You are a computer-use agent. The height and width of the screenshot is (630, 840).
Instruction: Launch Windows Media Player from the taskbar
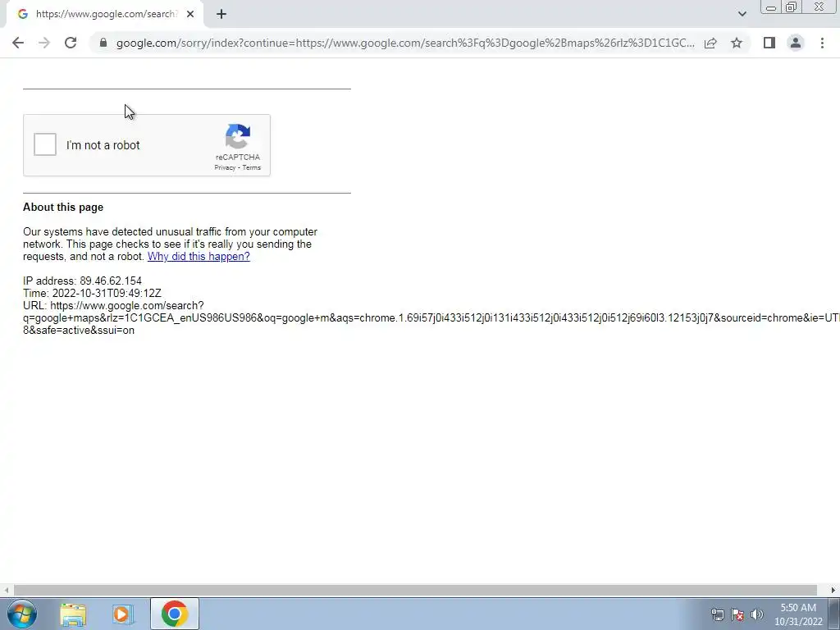click(x=122, y=614)
